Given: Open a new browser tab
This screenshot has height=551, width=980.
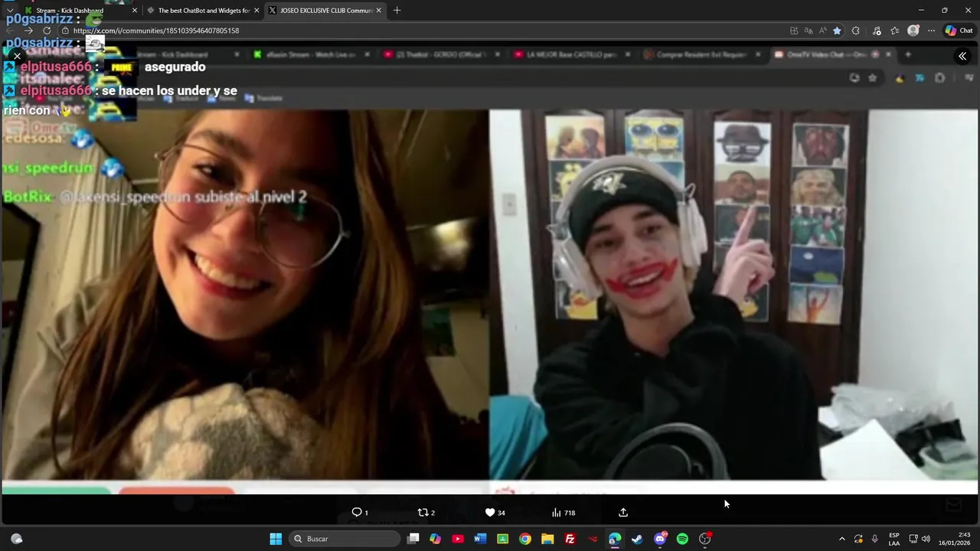Looking at the screenshot, I should click(397, 11).
